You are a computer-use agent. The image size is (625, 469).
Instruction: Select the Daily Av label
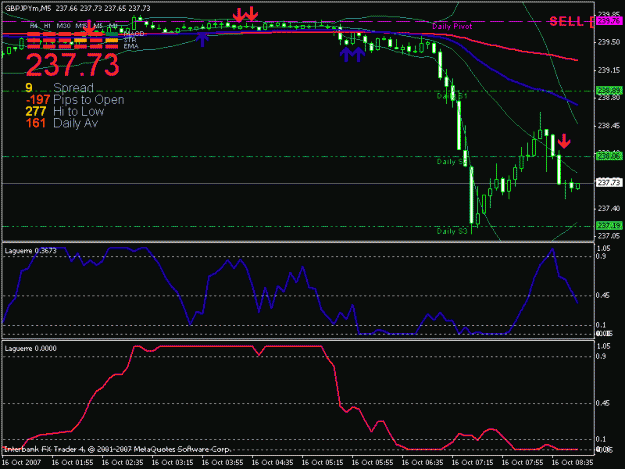pos(75,123)
